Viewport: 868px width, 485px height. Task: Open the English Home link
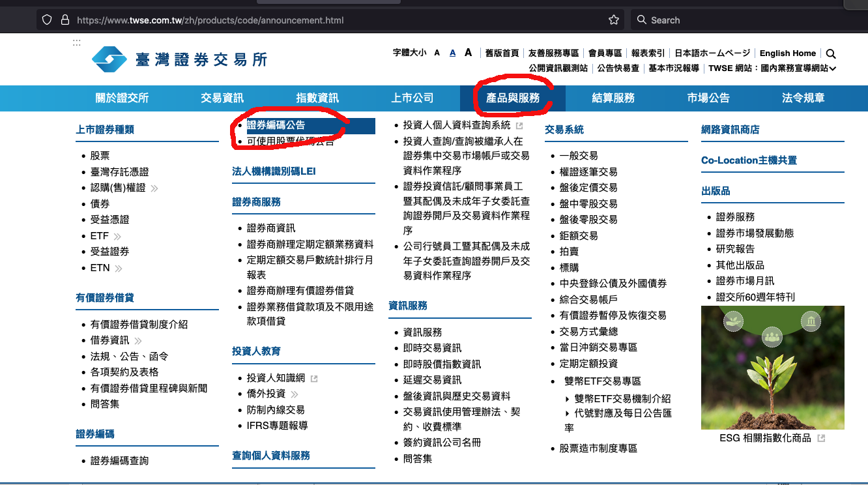click(x=787, y=53)
